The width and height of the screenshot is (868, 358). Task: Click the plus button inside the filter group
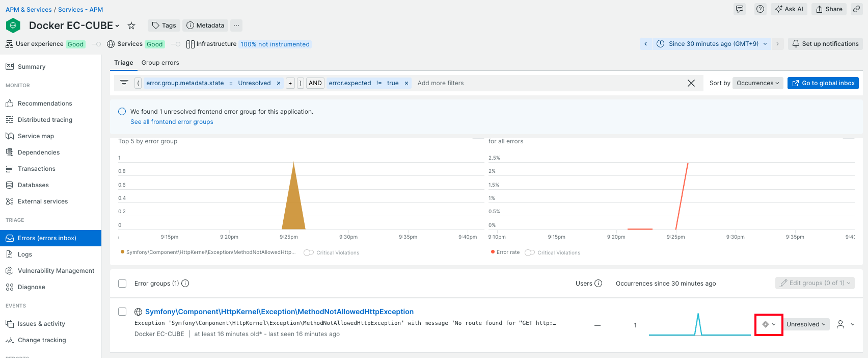click(290, 83)
